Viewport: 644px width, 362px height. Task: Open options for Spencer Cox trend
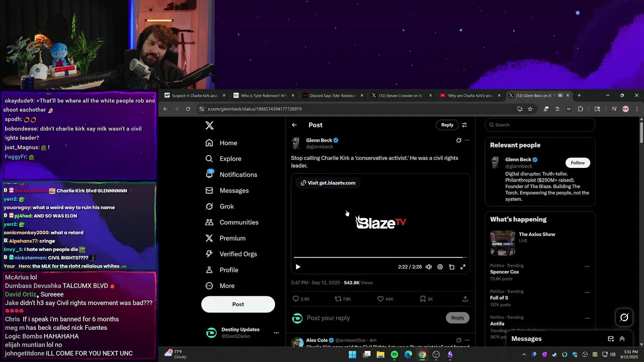point(587,266)
